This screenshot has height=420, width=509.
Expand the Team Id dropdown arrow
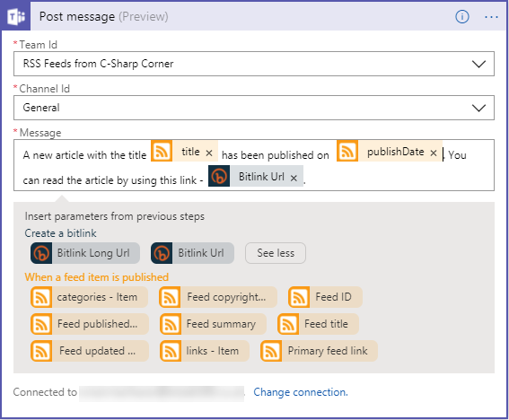pyautogui.click(x=478, y=64)
